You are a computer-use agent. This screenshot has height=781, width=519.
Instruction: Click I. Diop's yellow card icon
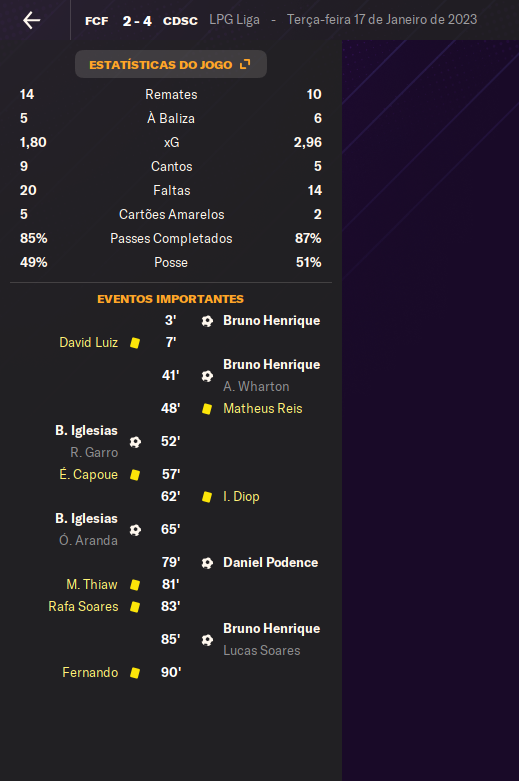pyautogui.click(x=207, y=497)
